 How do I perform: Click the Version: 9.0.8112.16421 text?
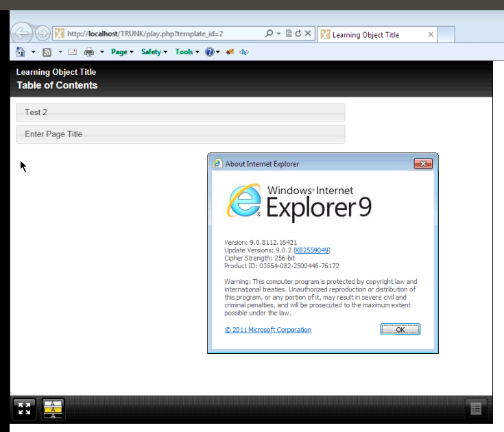pos(261,242)
